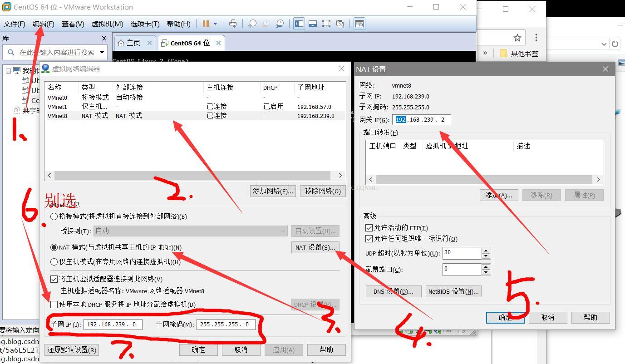Close the CentOS 64 位 tab
The image size is (625, 364).
[x=218, y=43]
